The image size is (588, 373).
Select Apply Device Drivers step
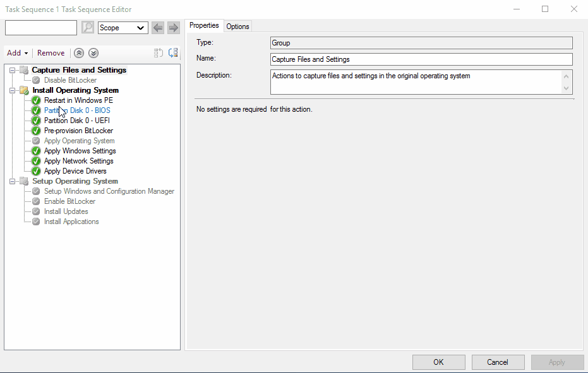pos(75,171)
